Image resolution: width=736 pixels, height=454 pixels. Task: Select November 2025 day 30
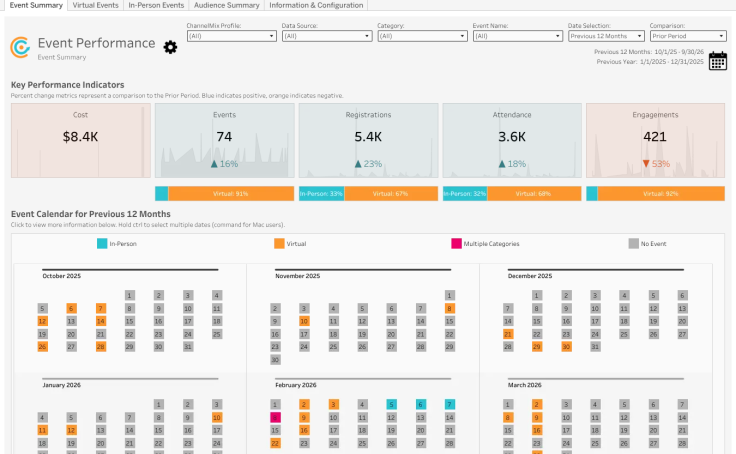[275, 360]
